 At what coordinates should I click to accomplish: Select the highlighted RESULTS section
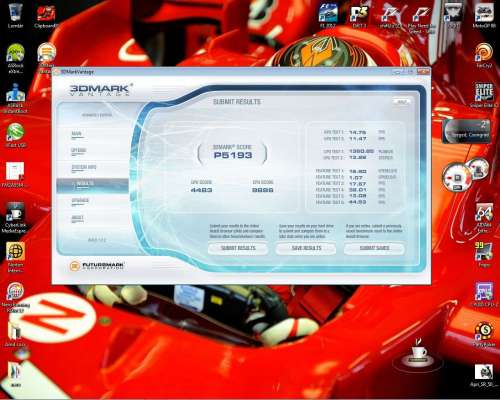92,186
